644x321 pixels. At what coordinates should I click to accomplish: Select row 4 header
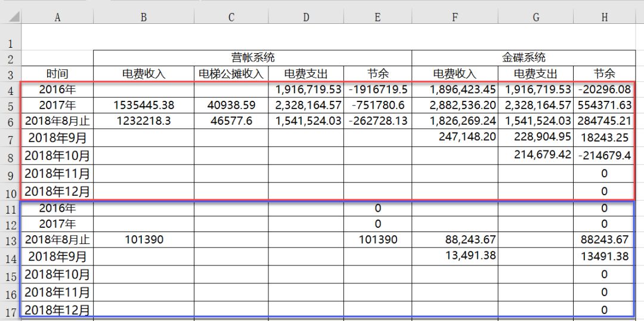click(x=10, y=90)
